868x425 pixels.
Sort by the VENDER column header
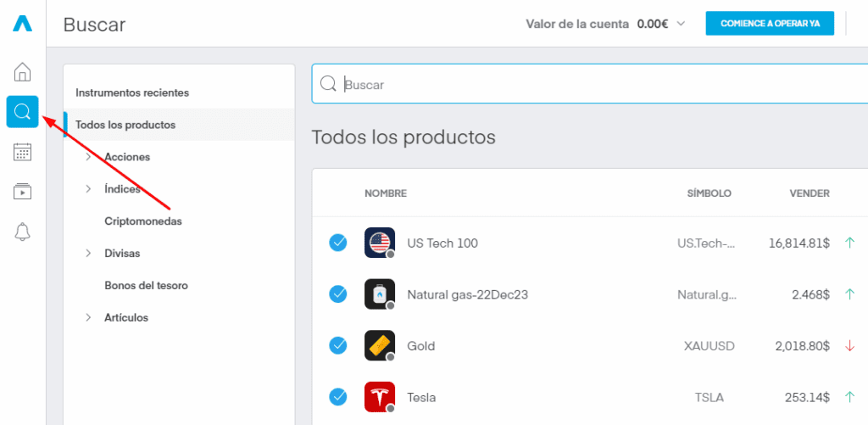(810, 193)
